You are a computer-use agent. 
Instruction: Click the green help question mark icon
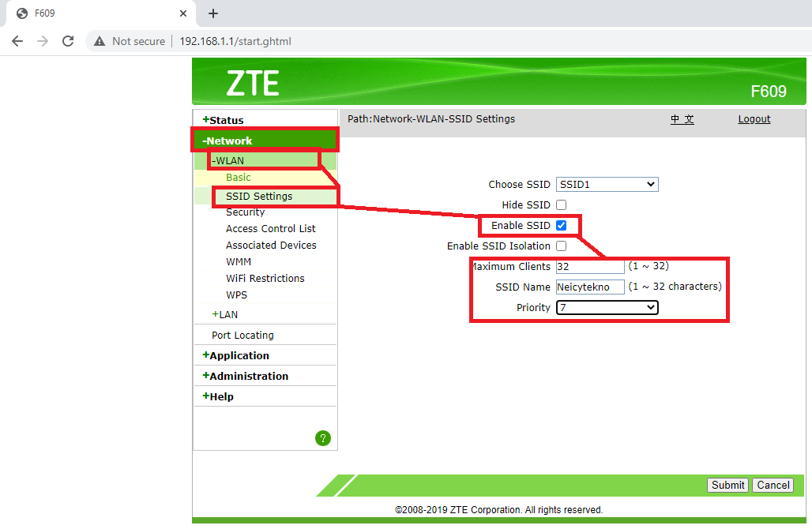[322, 437]
